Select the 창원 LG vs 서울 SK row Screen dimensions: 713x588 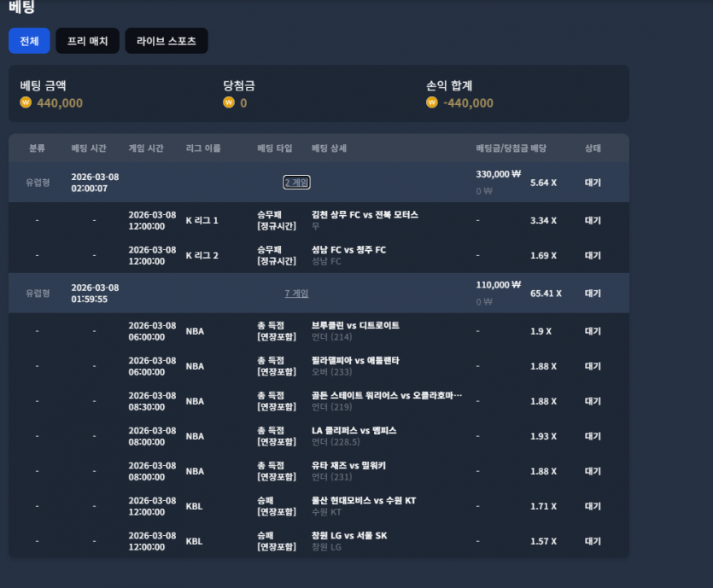(x=319, y=541)
